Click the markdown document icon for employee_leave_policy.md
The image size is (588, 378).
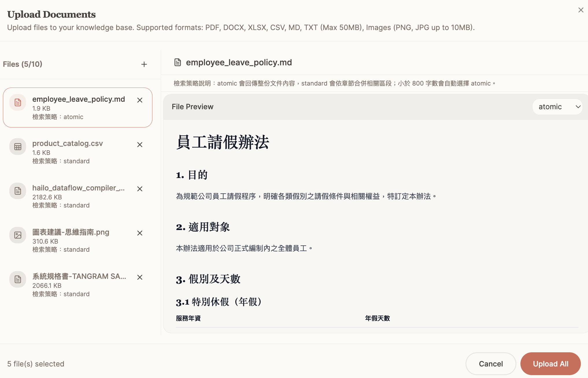click(18, 102)
